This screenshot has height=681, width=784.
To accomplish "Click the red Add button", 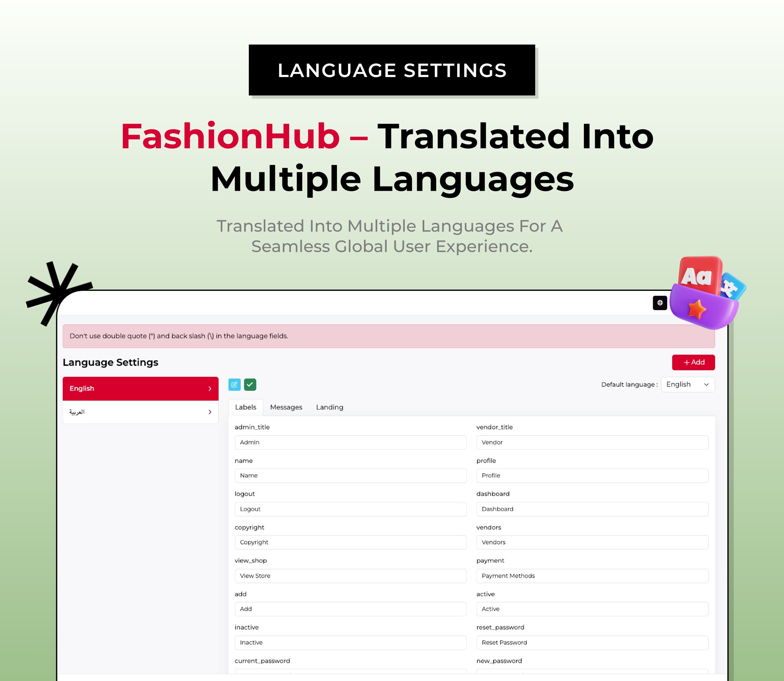I will 693,362.
